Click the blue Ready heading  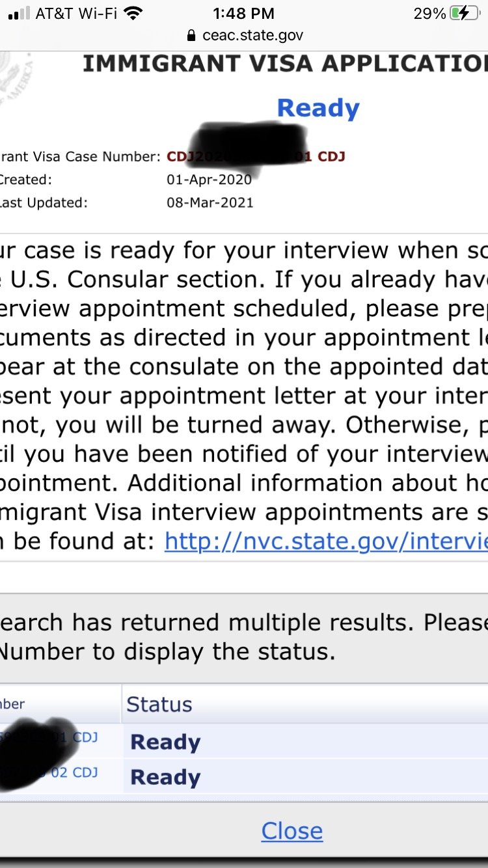[x=318, y=109]
